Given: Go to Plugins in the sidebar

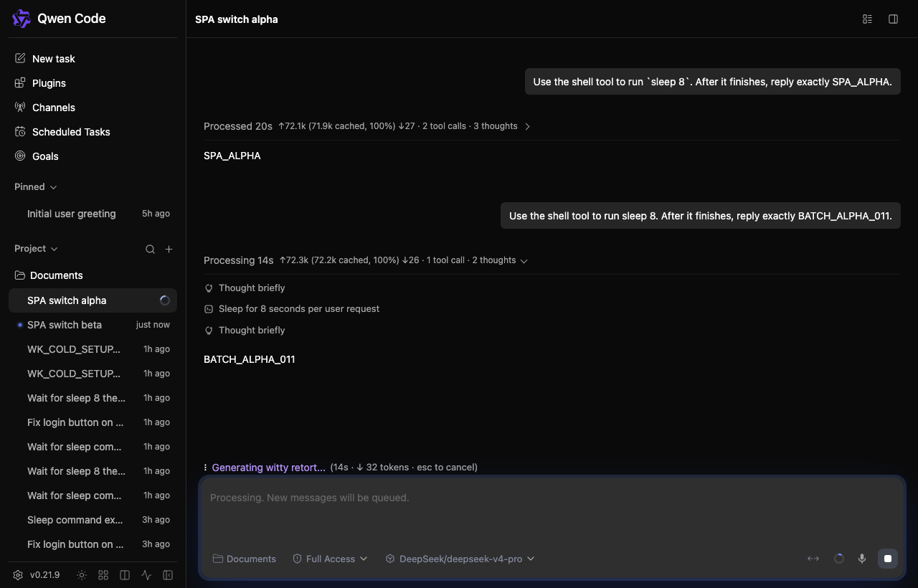Looking at the screenshot, I should pyautogui.click(x=93, y=82).
